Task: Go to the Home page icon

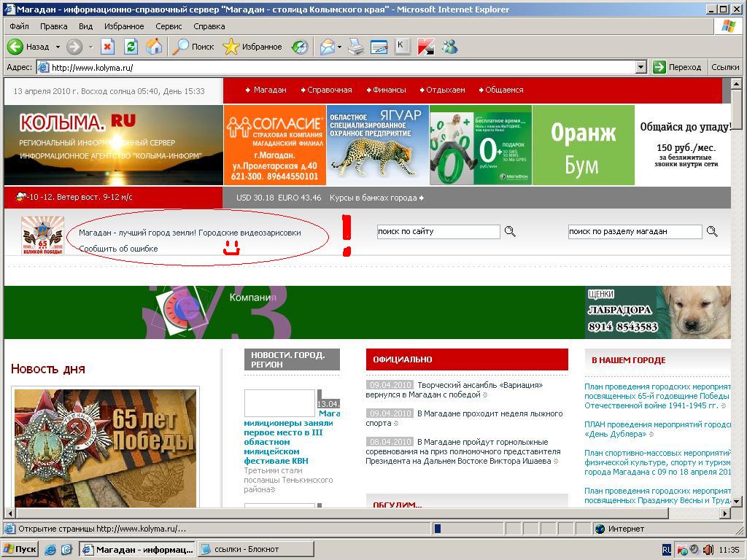Action: pos(154,47)
